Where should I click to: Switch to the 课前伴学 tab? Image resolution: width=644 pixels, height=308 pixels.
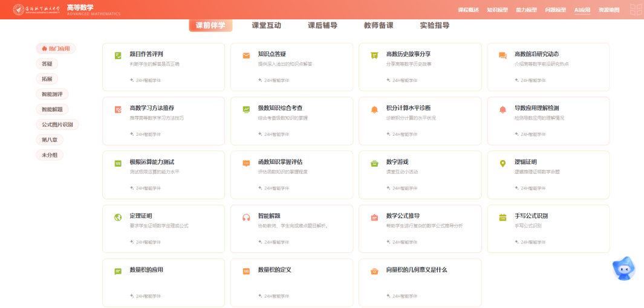pos(210,25)
